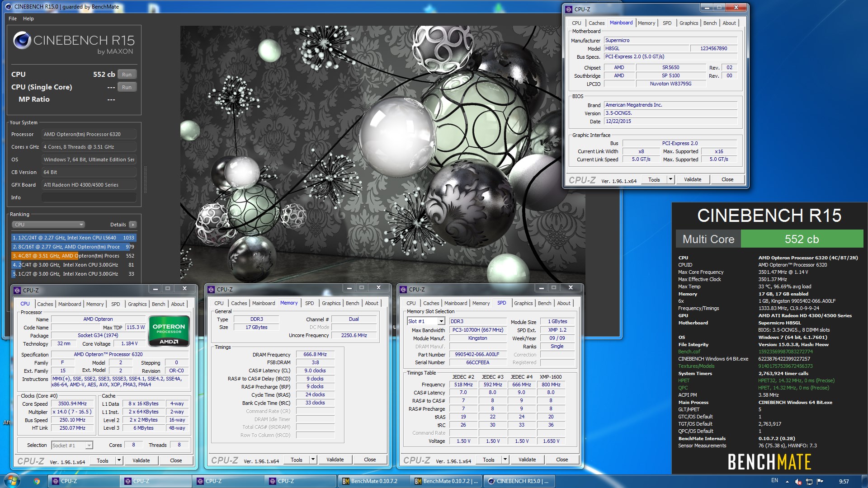Click Validate in CPU-Z Memory window
Screen dimensions: 868x488
[x=335, y=460]
